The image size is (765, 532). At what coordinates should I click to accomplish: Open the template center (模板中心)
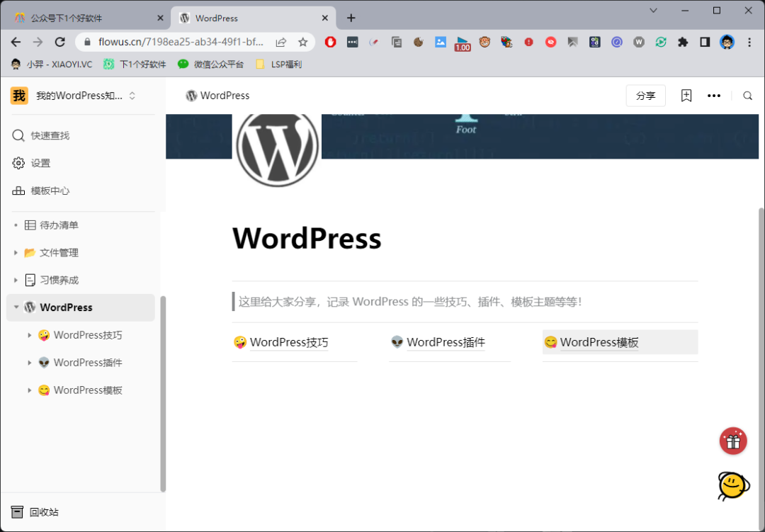click(40, 191)
